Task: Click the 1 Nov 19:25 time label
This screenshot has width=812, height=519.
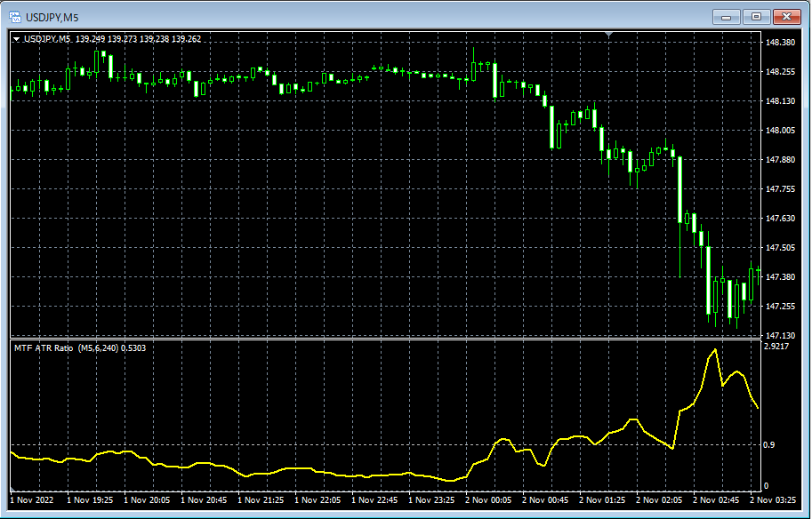Action: (90, 499)
